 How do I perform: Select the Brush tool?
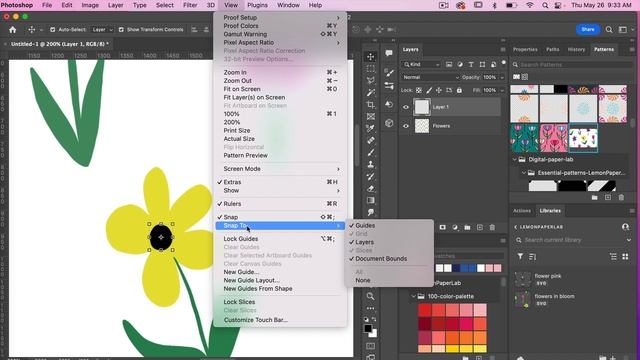[x=371, y=152]
